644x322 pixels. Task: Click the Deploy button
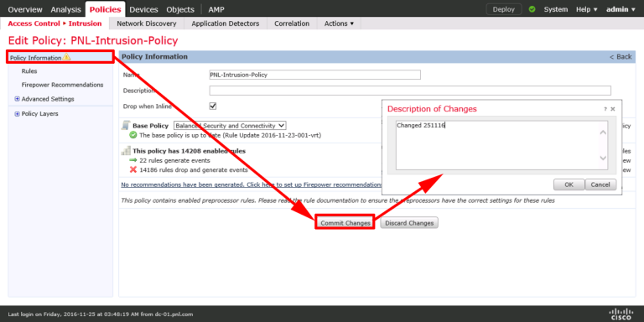click(x=503, y=9)
